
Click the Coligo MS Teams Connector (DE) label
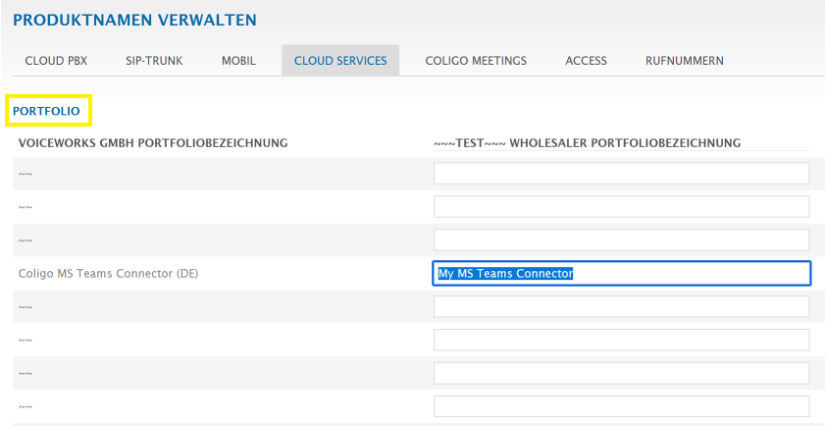(108, 274)
